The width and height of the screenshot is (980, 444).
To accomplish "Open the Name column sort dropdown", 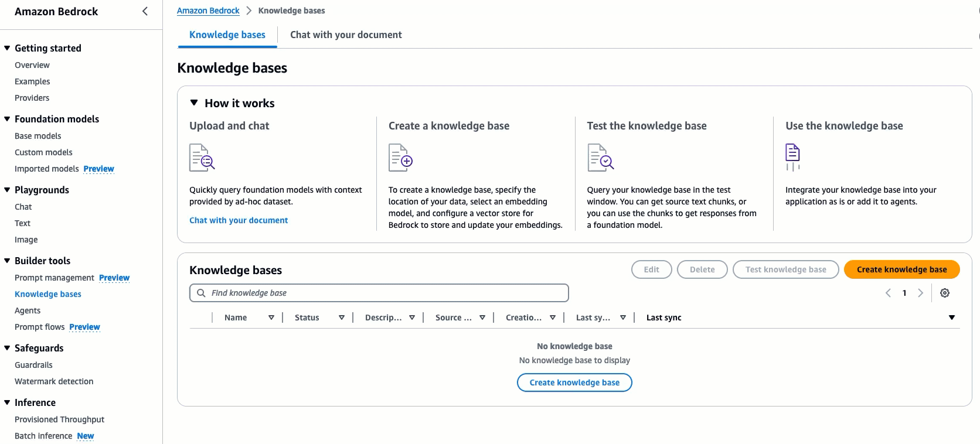I will click(271, 317).
